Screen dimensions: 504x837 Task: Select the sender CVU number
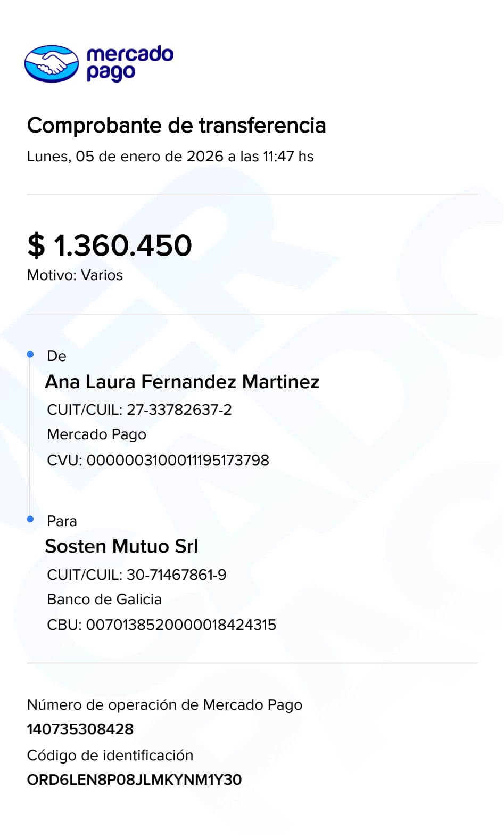point(178,460)
